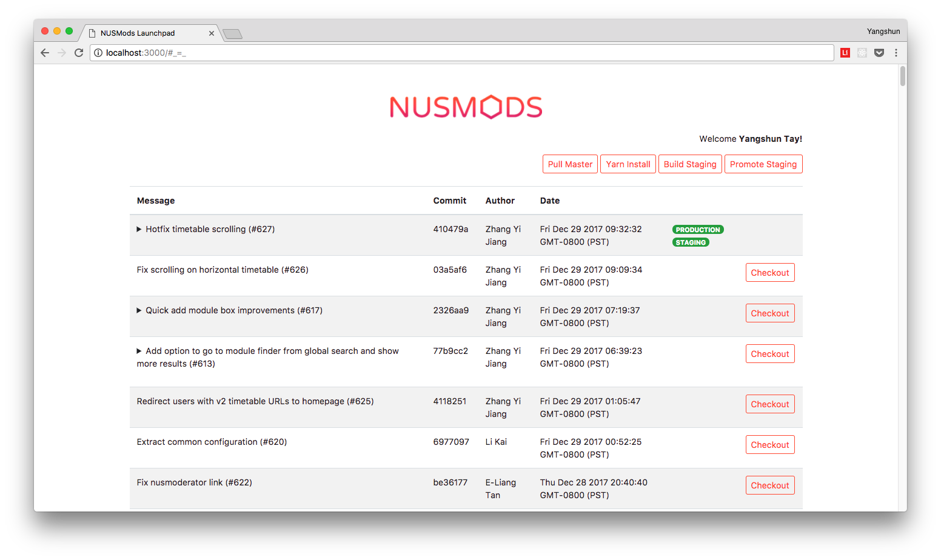The width and height of the screenshot is (941, 560).
Task: Click the Author column header
Action: click(x=500, y=201)
